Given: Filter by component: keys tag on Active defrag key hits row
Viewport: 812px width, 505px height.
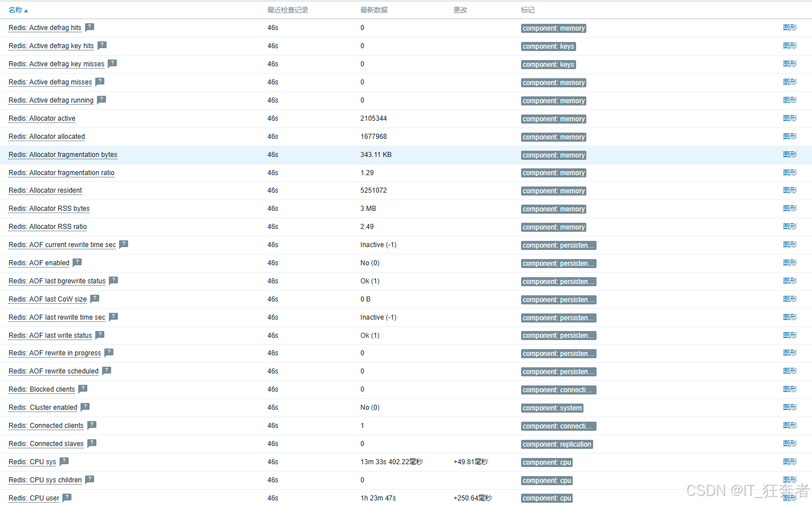Looking at the screenshot, I should pyautogui.click(x=548, y=46).
